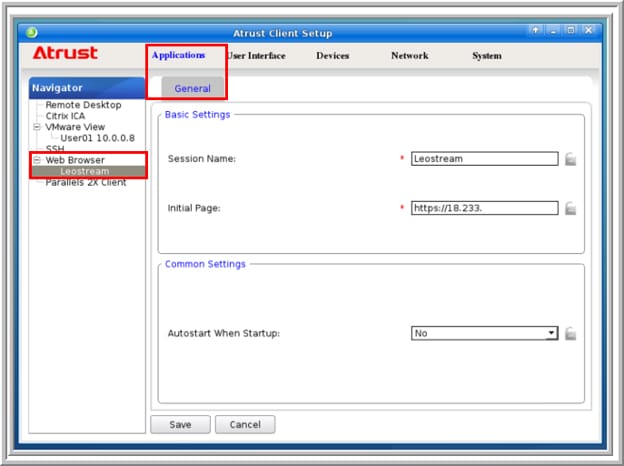Click the lock icon beside Initial Page
This screenshot has width=624, height=466.
coord(570,209)
